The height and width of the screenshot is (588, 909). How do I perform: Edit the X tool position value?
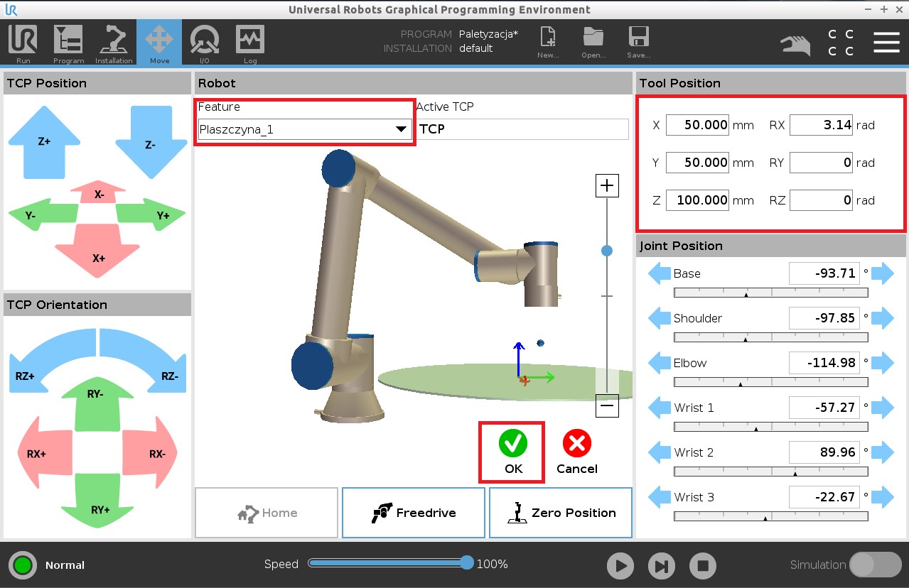[x=697, y=125]
